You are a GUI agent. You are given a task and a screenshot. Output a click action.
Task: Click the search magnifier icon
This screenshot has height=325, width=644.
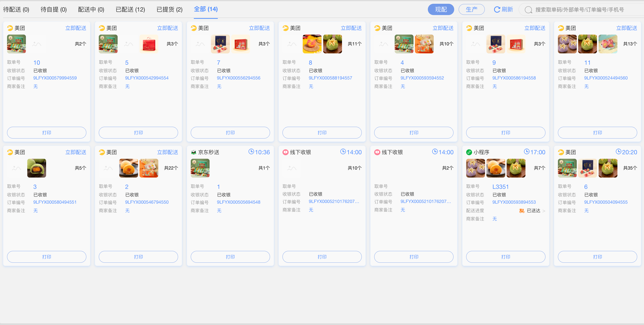click(x=528, y=10)
